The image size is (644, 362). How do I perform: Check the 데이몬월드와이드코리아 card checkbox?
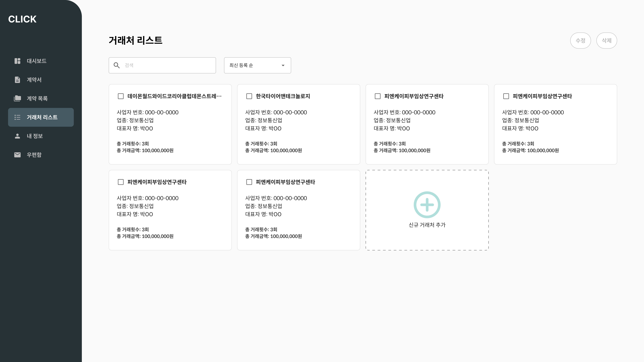[121, 96]
